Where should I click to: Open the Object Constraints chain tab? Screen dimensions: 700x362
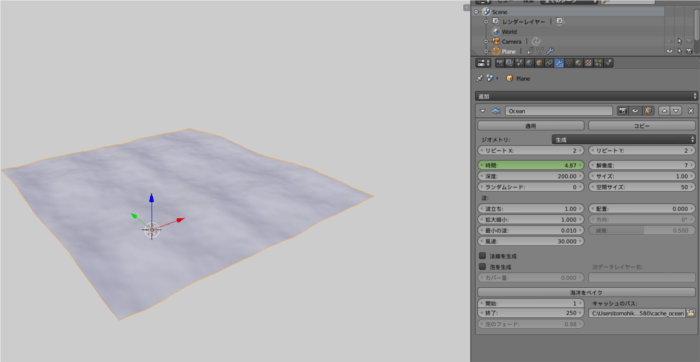pyautogui.click(x=549, y=63)
